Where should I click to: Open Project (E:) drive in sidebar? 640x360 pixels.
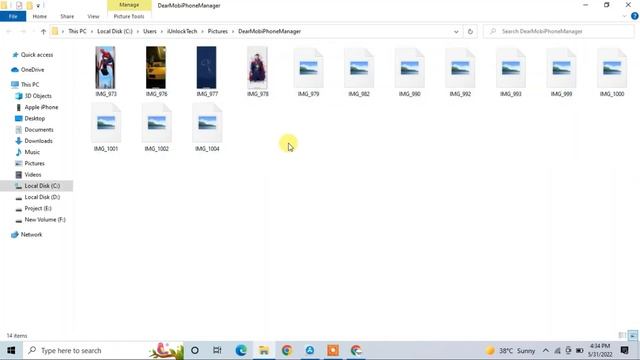[33, 209]
